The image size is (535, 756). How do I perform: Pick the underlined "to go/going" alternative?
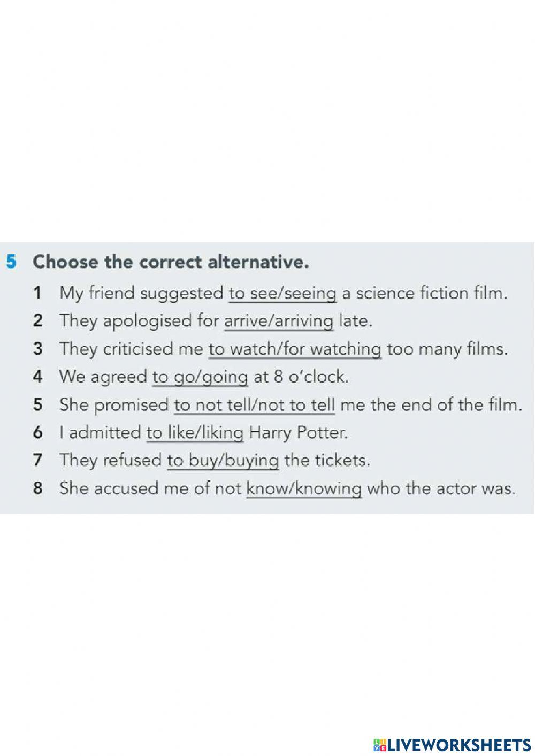[x=200, y=377]
